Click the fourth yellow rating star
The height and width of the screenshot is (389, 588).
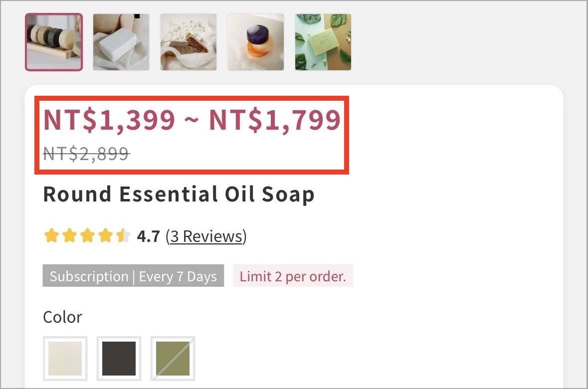tap(105, 236)
